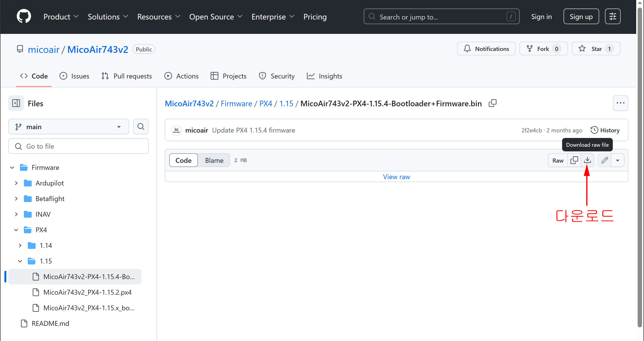Open the main branch dropdown
Viewport: 644px width, 341px height.
[x=68, y=127]
